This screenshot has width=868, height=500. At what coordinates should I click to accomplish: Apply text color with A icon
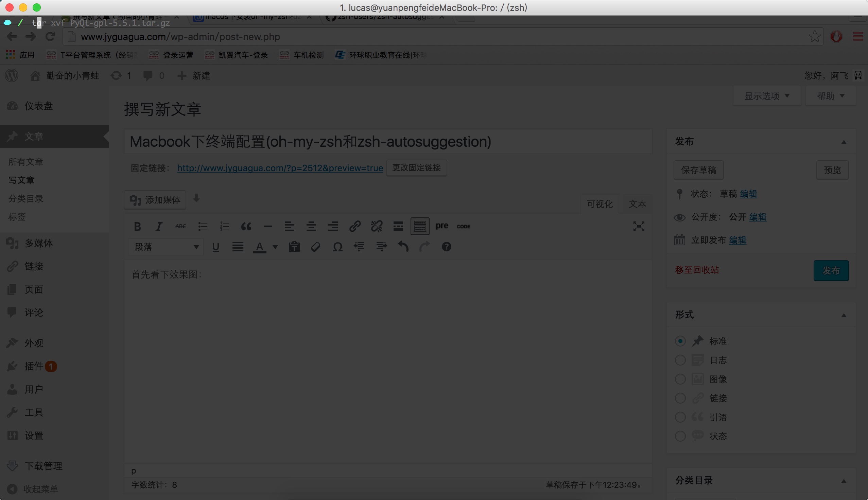tap(260, 247)
